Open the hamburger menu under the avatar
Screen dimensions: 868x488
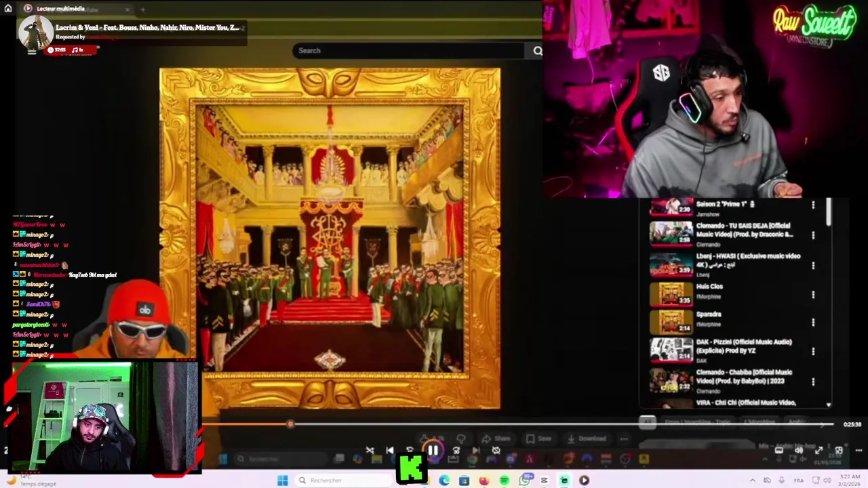pyautogui.click(x=31, y=51)
